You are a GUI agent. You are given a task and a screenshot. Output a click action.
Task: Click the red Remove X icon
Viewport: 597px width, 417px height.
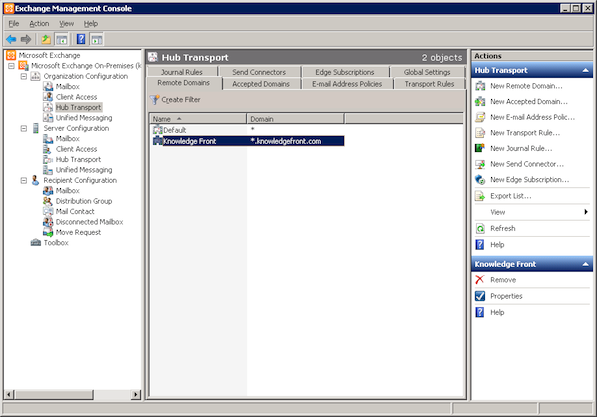[x=480, y=280]
